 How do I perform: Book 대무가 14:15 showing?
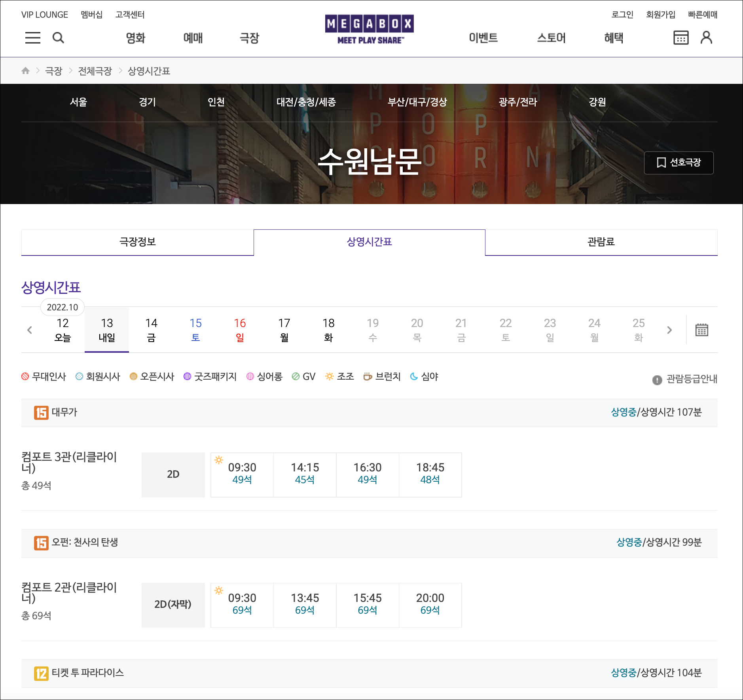pyautogui.click(x=305, y=475)
